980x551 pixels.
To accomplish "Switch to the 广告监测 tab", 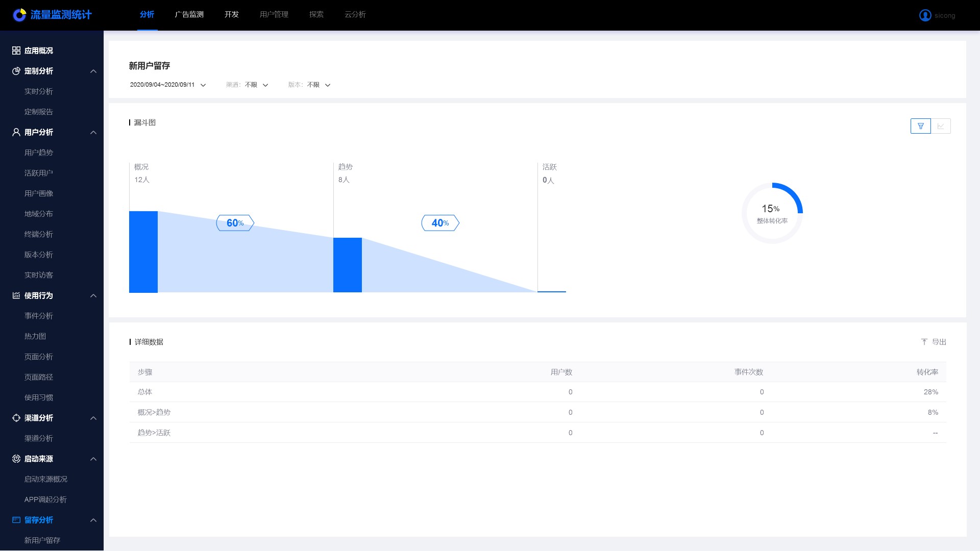I will [189, 15].
